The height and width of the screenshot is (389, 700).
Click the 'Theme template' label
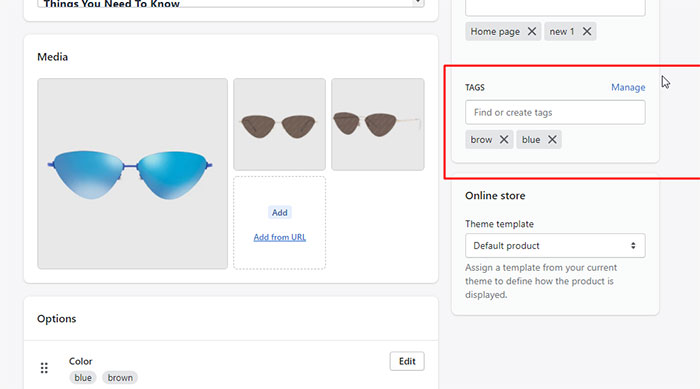click(x=499, y=224)
